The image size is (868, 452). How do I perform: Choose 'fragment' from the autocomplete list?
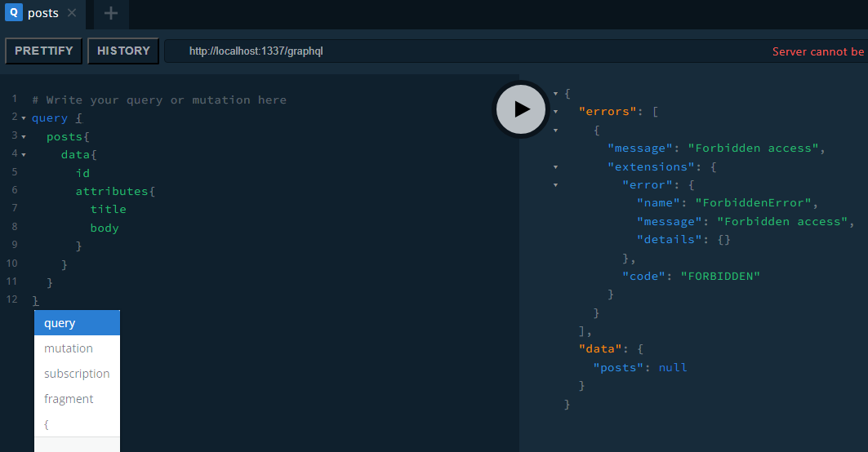(77, 399)
